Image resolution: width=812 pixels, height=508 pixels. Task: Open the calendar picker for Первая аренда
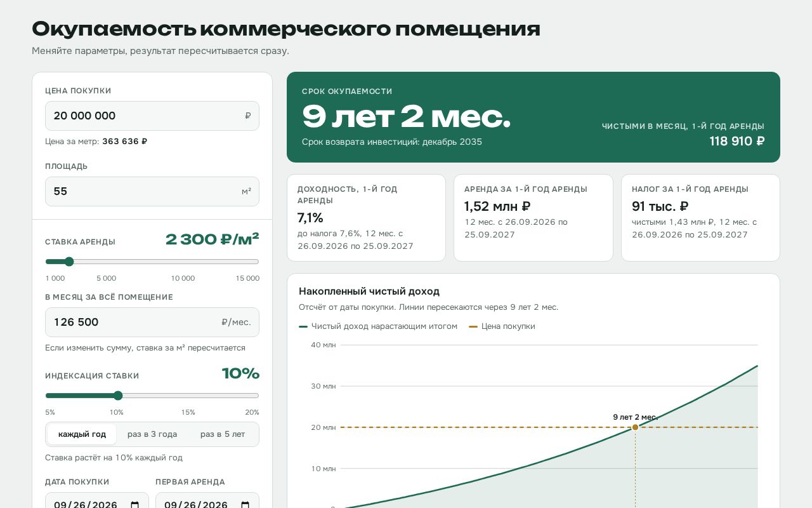click(x=245, y=505)
